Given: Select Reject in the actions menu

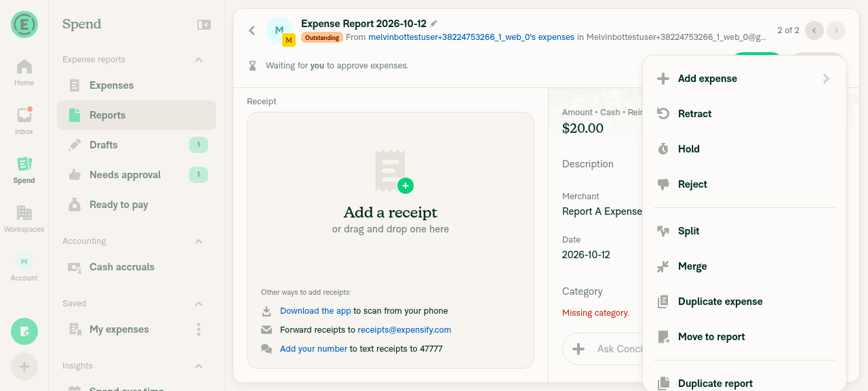Looking at the screenshot, I should 745,184.
